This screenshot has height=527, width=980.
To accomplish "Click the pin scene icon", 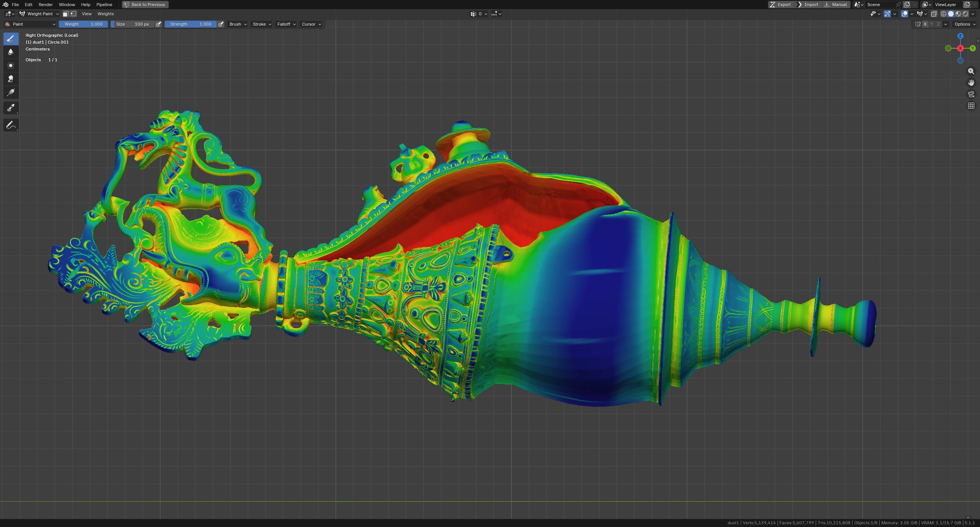I will 898,5.
